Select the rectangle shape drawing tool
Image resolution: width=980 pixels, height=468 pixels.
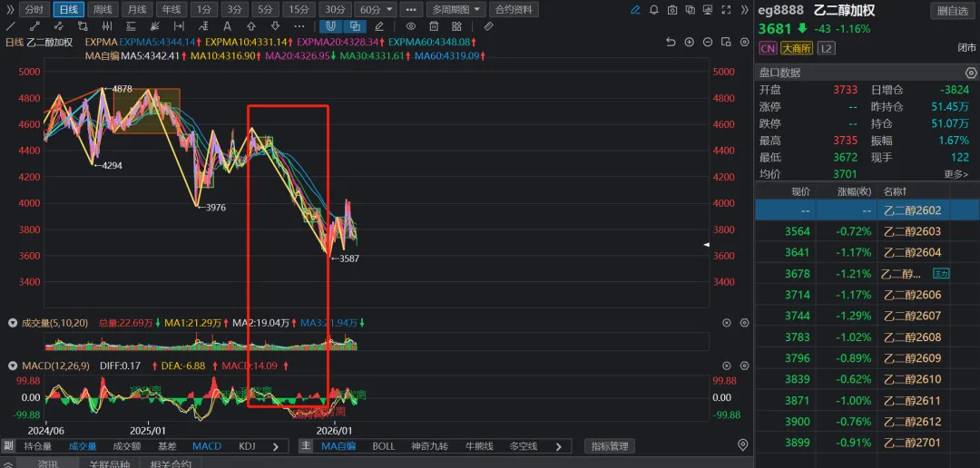pyautogui.click(x=83, y=25)
